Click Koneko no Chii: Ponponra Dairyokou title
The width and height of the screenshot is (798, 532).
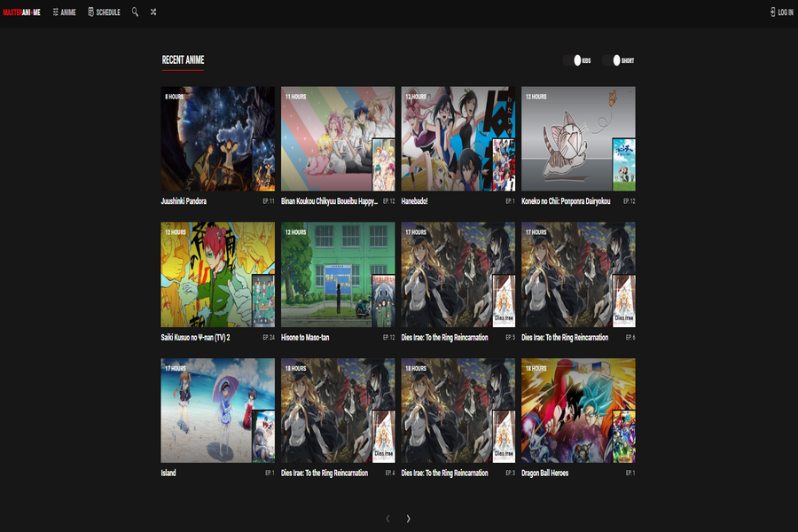pyautogui.click(x=566, y=201)
